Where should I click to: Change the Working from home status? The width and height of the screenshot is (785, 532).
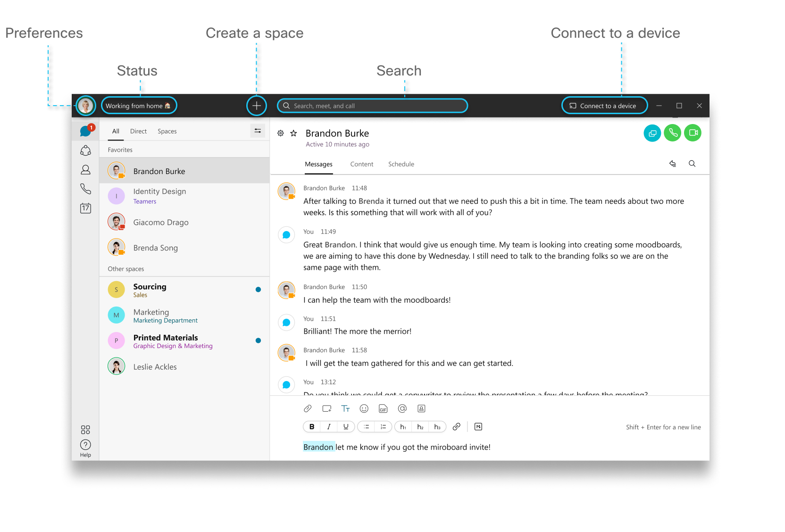139,106
